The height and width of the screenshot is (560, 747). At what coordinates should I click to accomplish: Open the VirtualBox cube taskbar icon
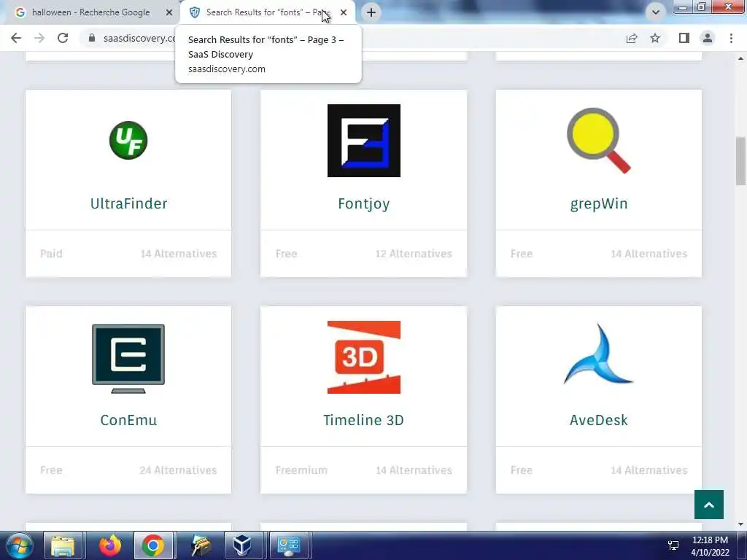tap(242, 545)
